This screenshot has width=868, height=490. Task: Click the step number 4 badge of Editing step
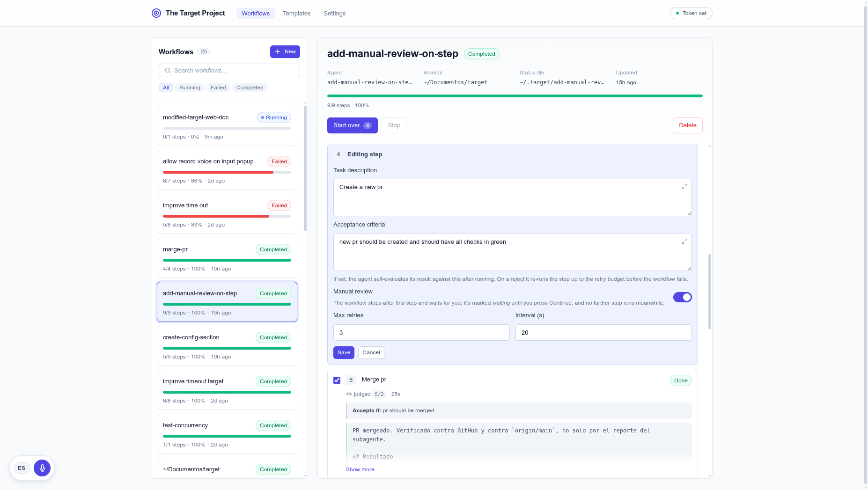click(338, 154)
